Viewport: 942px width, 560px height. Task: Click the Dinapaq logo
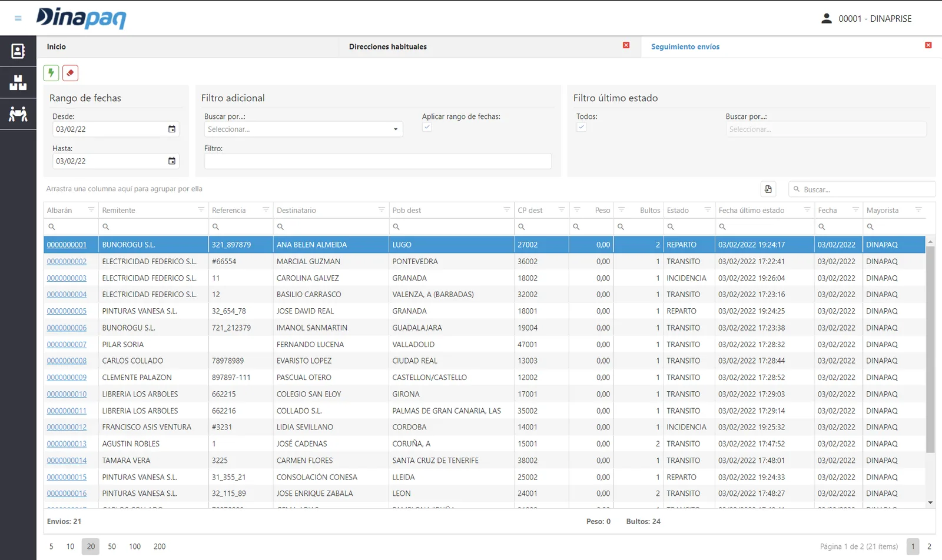(x=81, y=18)
